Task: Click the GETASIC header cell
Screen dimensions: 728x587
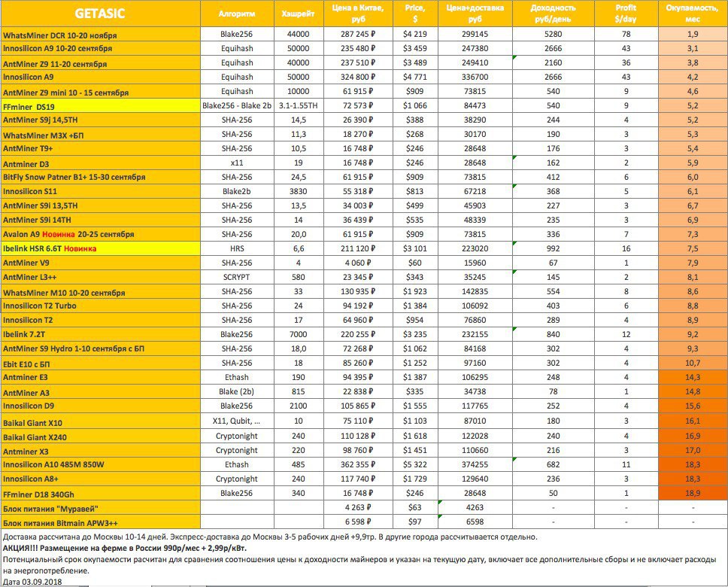Action: click(100, 14)
